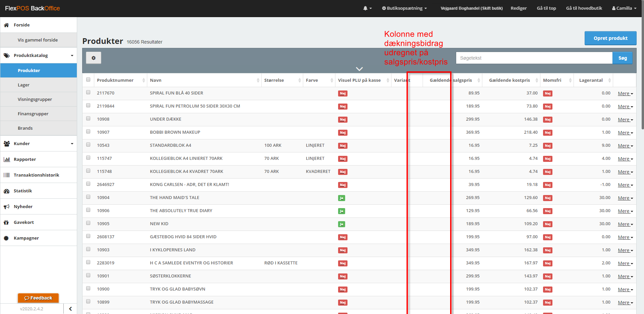Expand the Kunder menu section
The height and width of the screenshot is (314, 644).
(x=72, y=144)
